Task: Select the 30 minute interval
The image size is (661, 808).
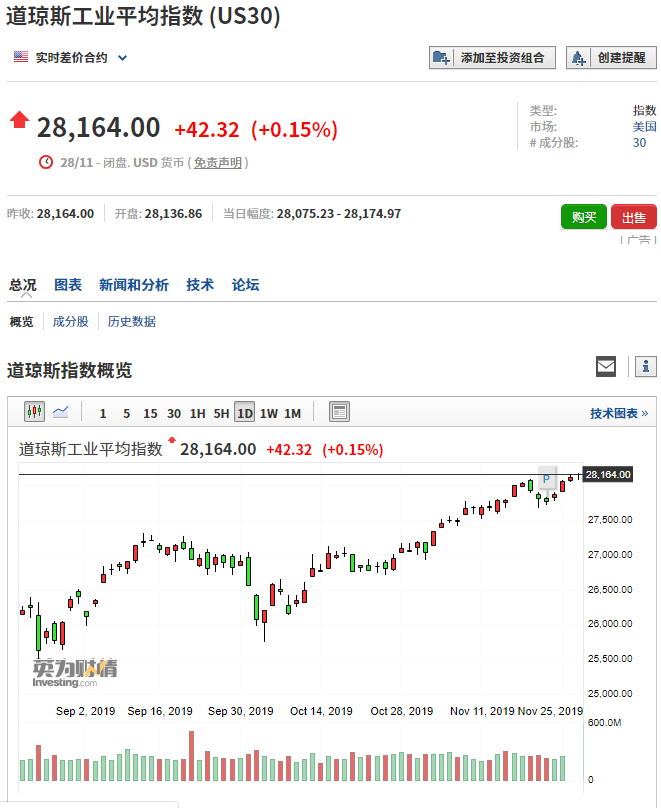Action: point(174,413)
